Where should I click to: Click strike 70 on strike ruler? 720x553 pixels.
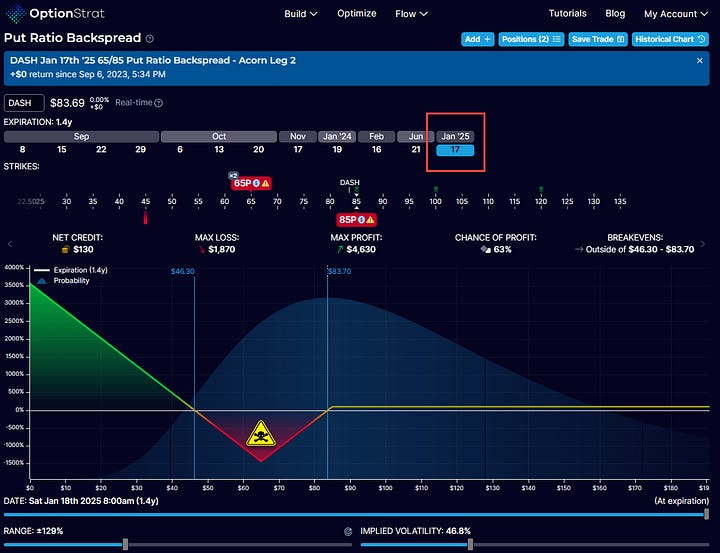[277, 201]
